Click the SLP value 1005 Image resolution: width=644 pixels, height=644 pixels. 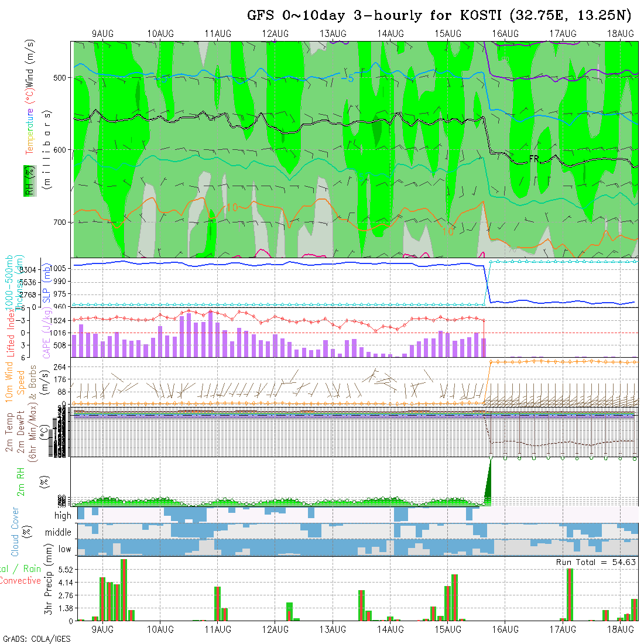(58, 269)
